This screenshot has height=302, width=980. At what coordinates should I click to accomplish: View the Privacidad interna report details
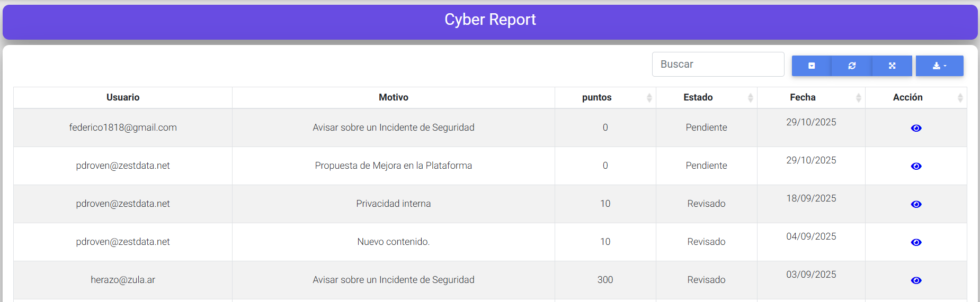click(x=916, y=204)
